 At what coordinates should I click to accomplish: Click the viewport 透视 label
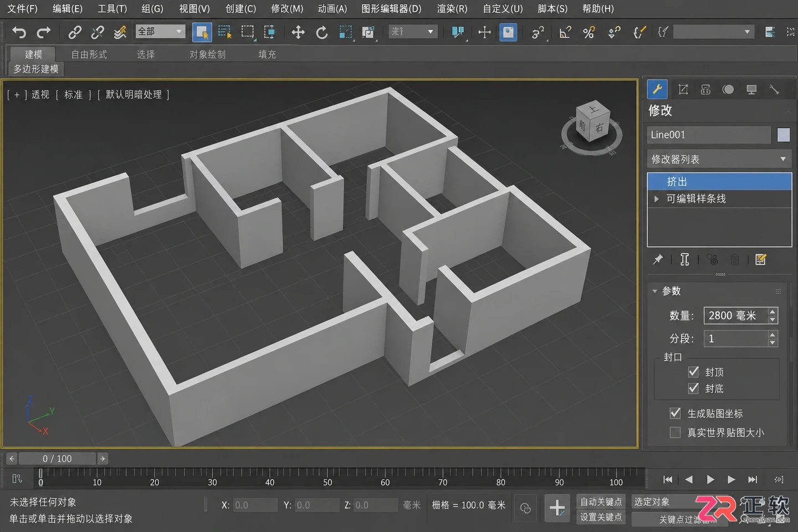tap(40, 95)
